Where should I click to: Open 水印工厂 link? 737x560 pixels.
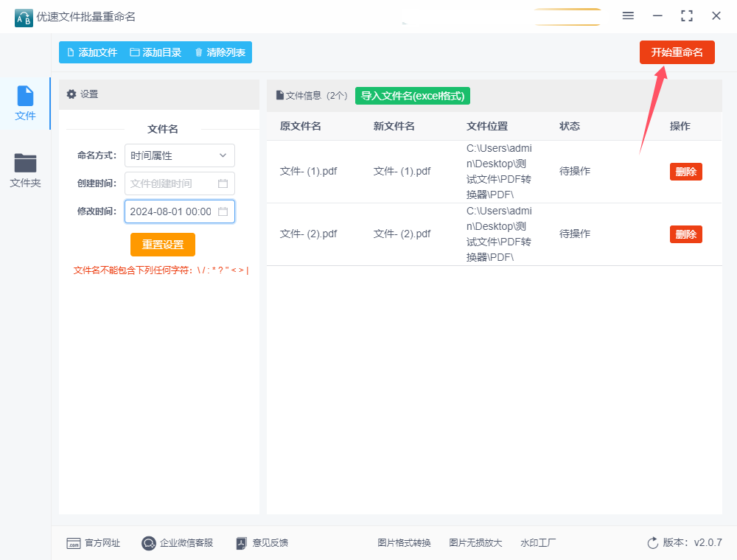(538, 543)
